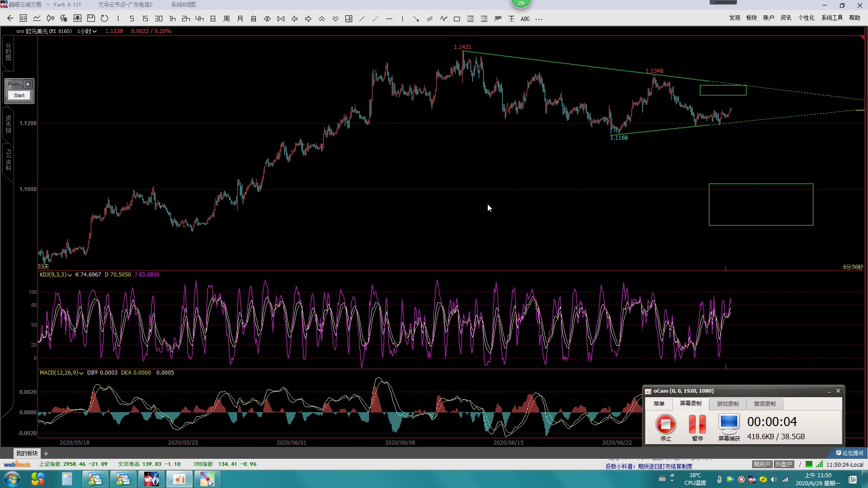
Task: Switch to 4h timeframe
Action: (x=199, y=19)
